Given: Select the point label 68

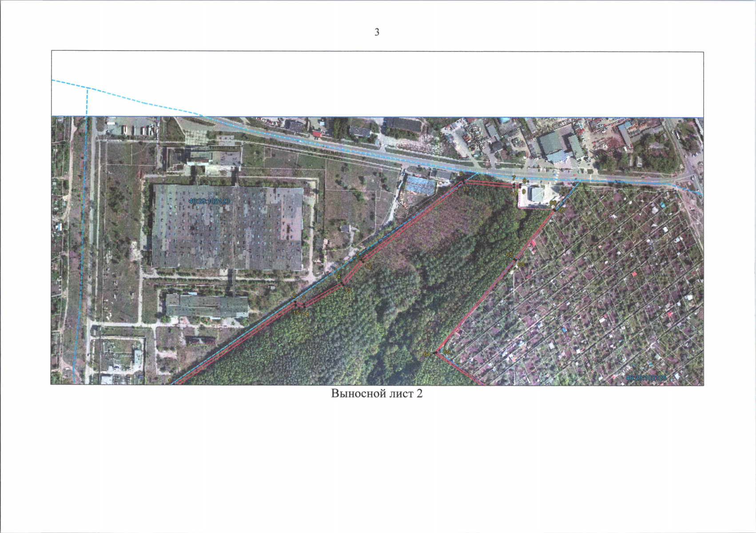Looking at the screenshot, I should [x=521, y=265].
